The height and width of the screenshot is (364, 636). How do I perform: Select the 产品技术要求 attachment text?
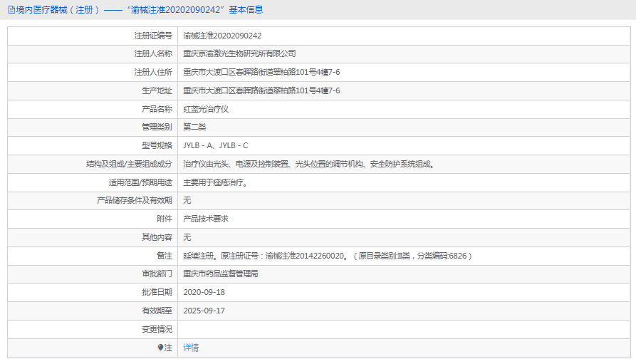(x=206, y=219)
